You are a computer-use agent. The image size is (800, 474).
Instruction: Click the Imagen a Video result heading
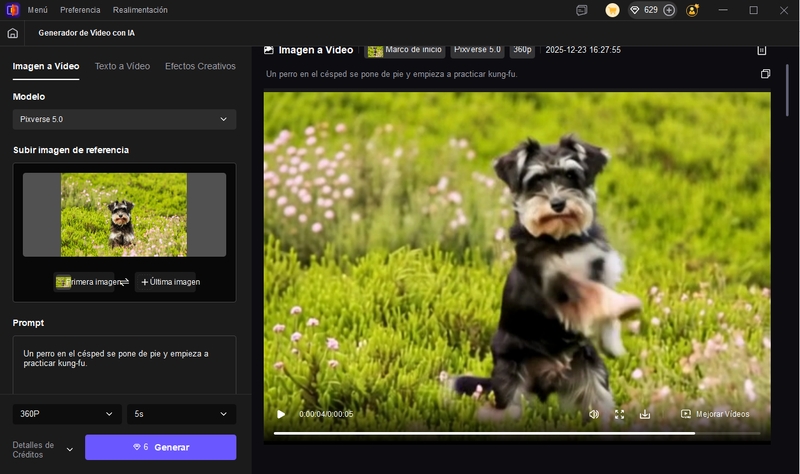pos(316,50)
